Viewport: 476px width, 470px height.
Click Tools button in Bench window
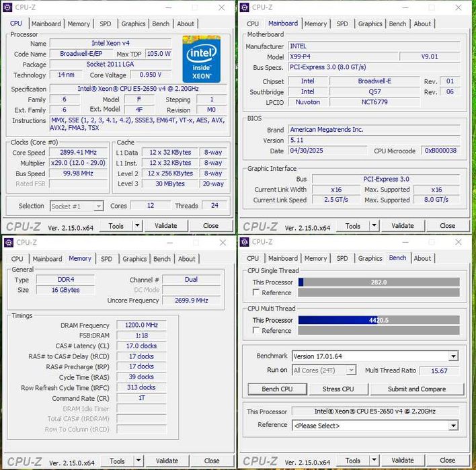tap(353, 461)
